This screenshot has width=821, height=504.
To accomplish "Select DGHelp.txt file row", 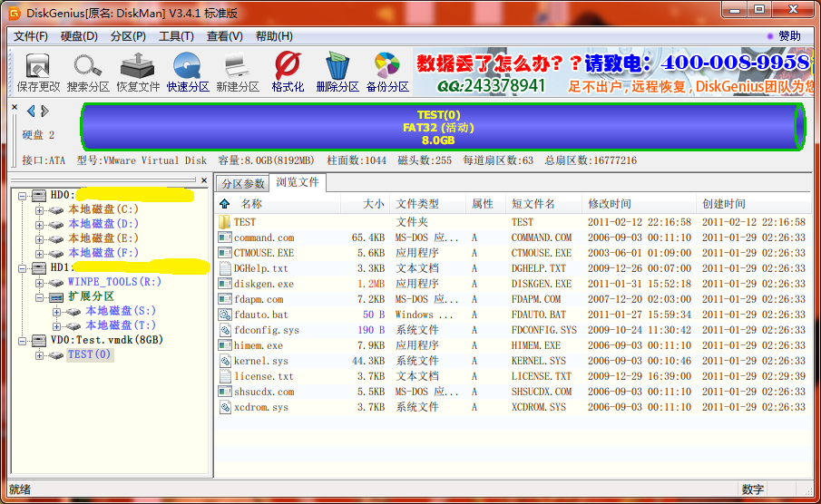I will click(x=513, y=268).
